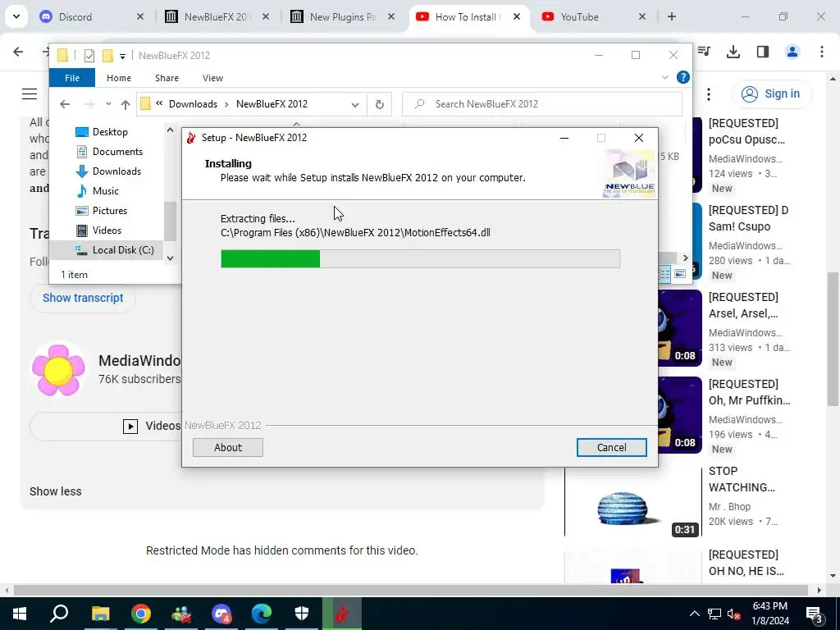Open File Explorer help icon

(x=683, y=77)
